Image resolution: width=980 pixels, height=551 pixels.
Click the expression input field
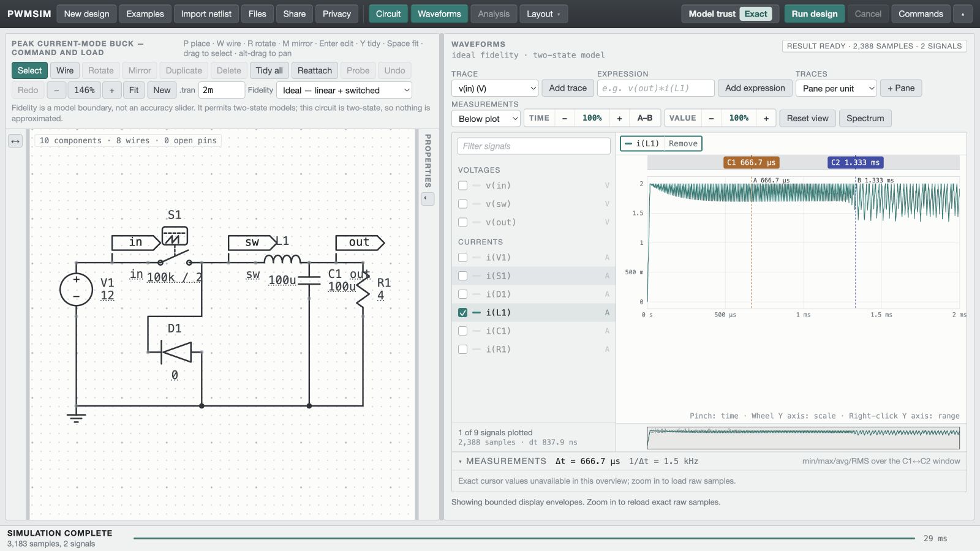(x=655, y=88)
